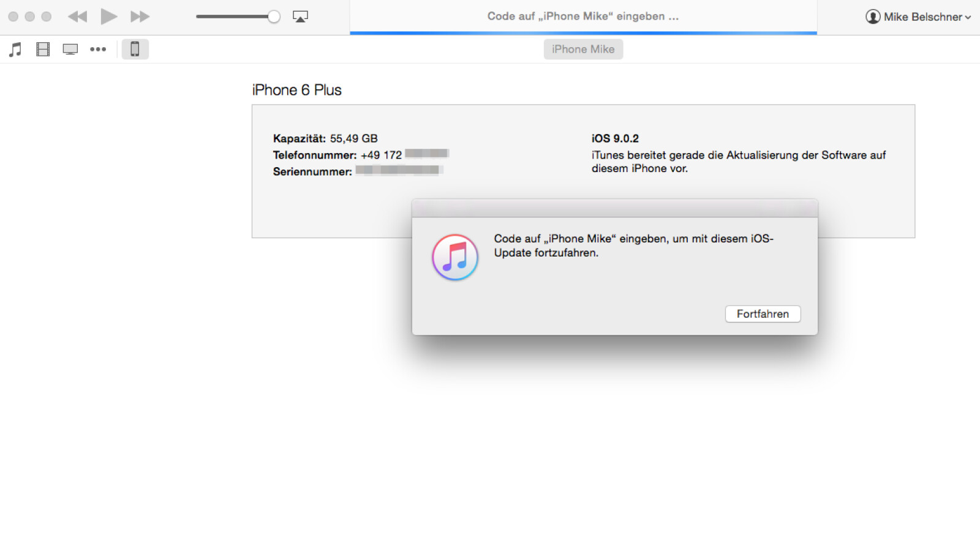The image size is (980, 551).
Task: Open more media types via ellipsis icon
Action: [x=98, y=49]
